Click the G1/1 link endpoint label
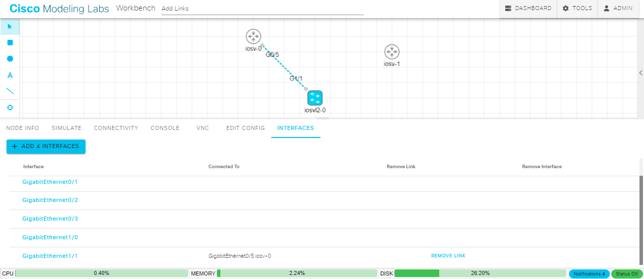The height and width of the screenshot is (279, 644). tap(296, 79)
